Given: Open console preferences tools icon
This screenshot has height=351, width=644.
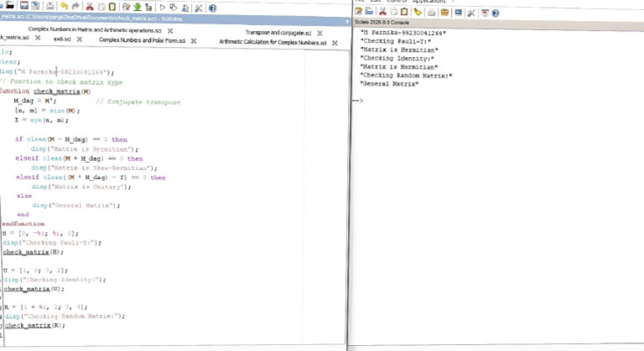Looking at the screenshot, I should pyautogui.click(x=471, y=13).
